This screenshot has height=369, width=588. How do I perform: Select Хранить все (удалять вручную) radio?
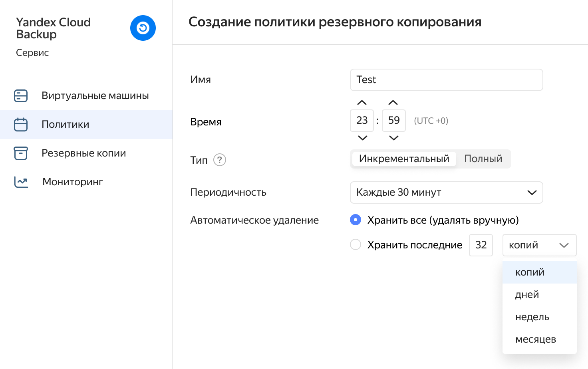356,220
